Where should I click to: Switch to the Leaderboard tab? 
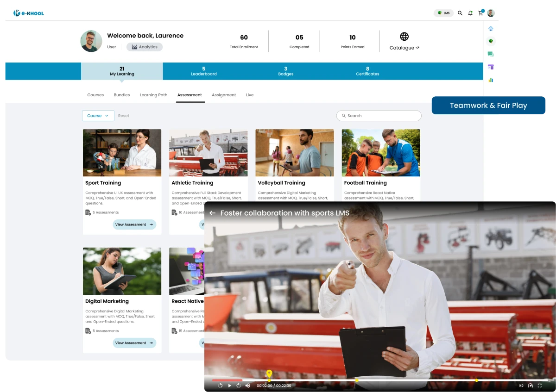coord(203,71)
